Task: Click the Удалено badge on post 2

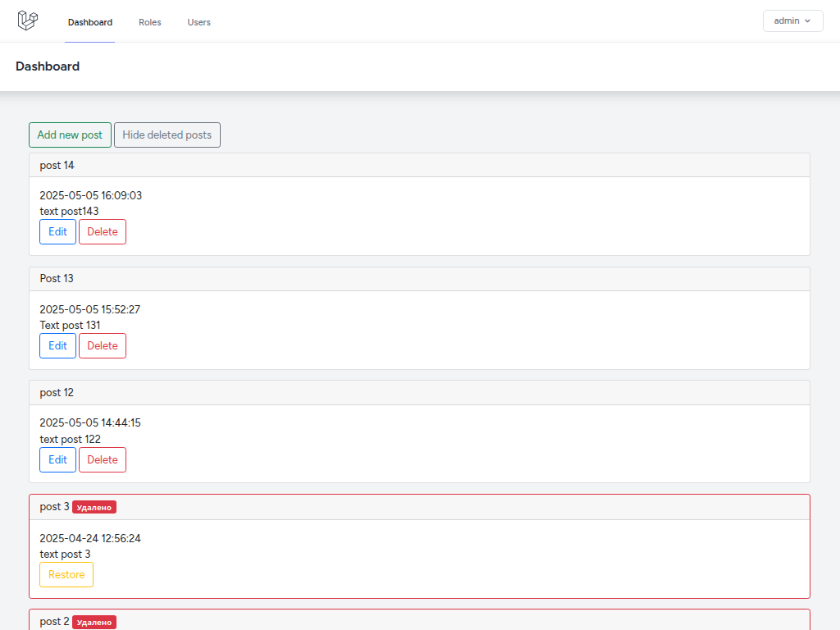Action: coord(94,622)
